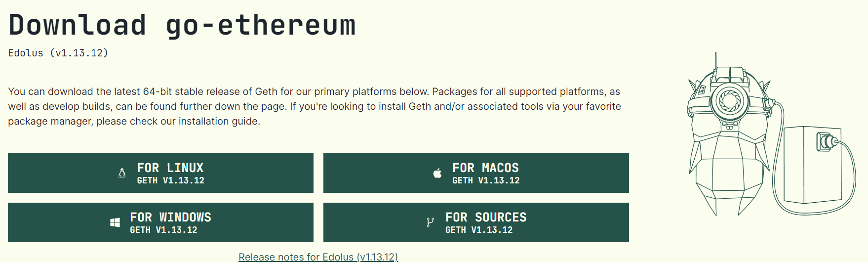Download Geth using the FOR MACOS title

(x=486, y=168)
